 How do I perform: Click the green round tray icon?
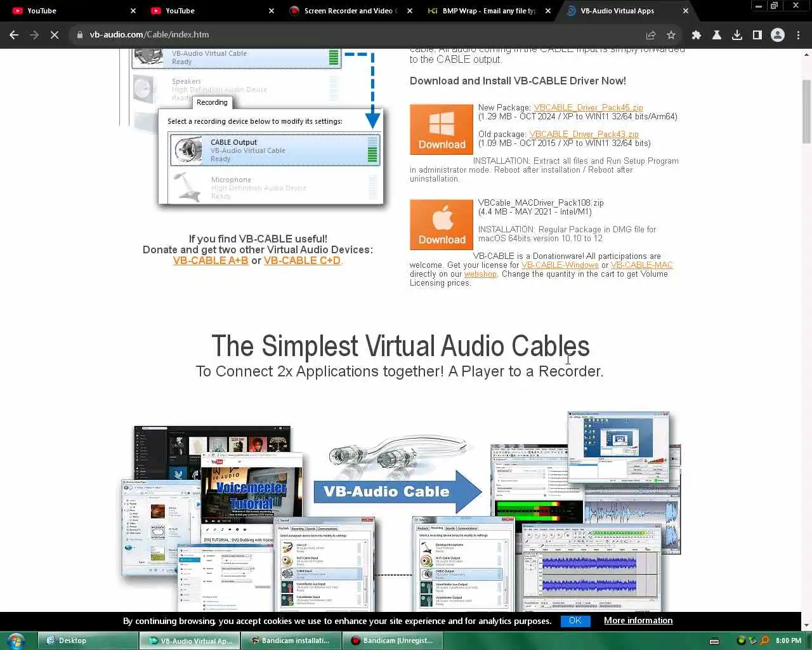pyautogui.click(x=741, y=640)
